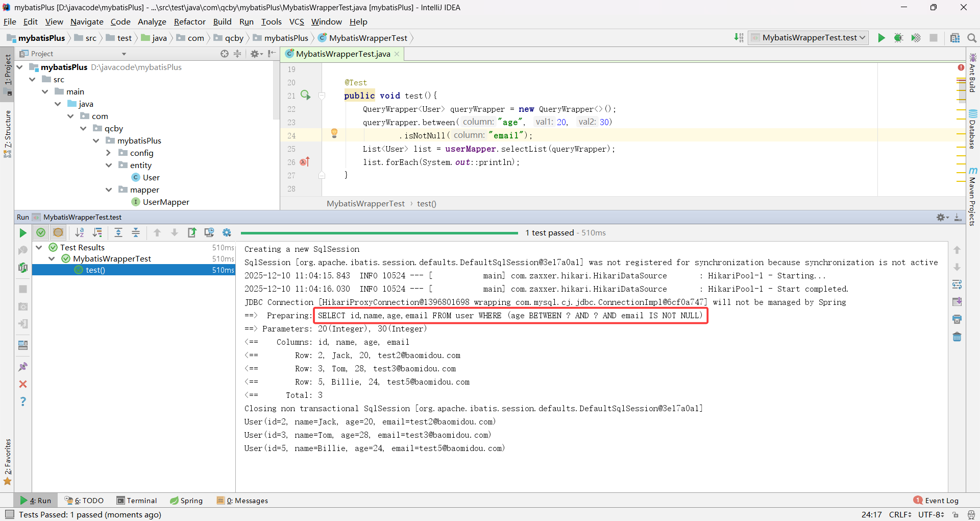
Task: Collapse the main folder node
Action: coord(45,91)
